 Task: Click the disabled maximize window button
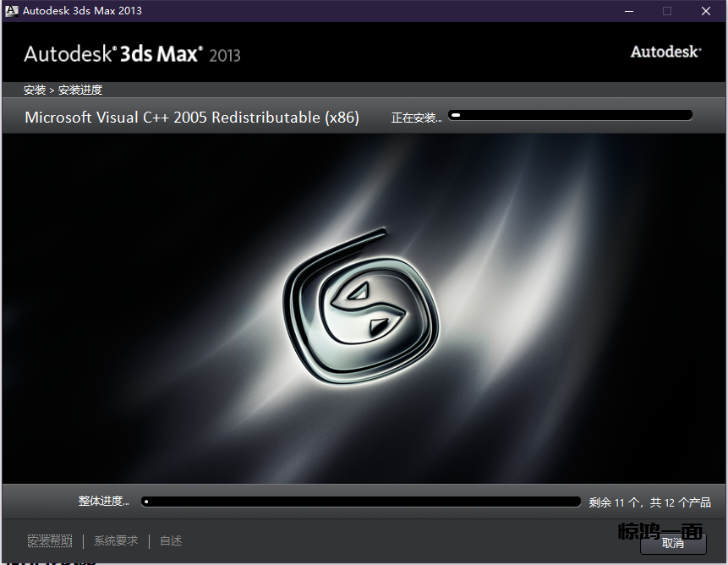[667, 11]
